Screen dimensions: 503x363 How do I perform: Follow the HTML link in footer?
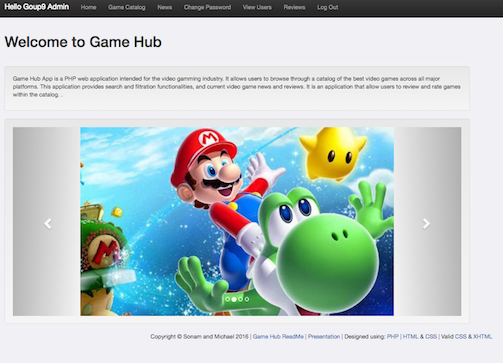(410, 337)
